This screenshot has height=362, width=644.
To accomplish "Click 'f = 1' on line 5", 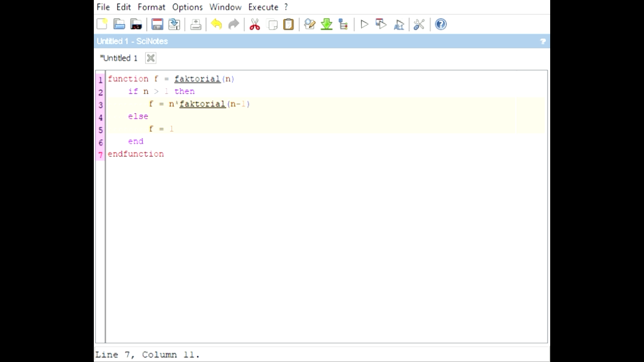I will (161, 129).
